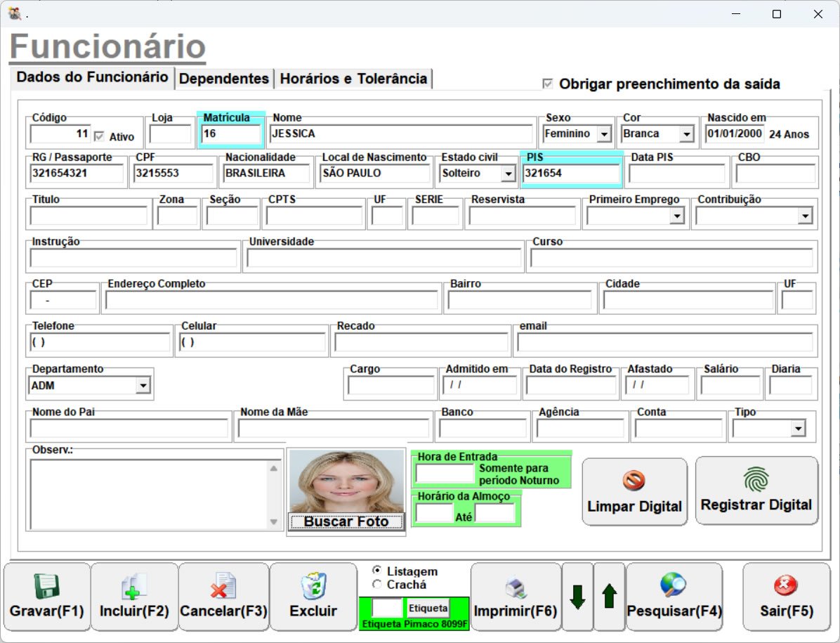Switch to Dados do Funcionário tab
The width and height of the screenshot is (840, 643).
pos(92,77)
